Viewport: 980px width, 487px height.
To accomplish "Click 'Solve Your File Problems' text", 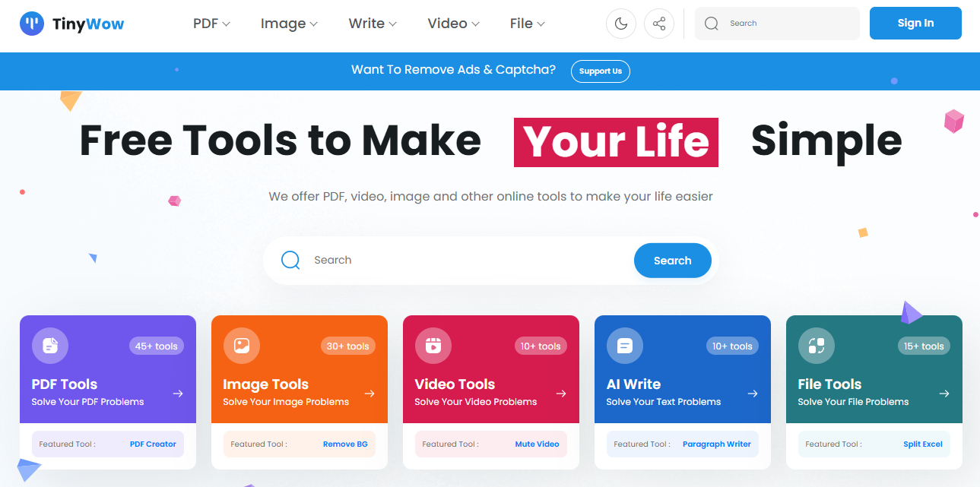I will pyautogui.click(x=854, y=402).
